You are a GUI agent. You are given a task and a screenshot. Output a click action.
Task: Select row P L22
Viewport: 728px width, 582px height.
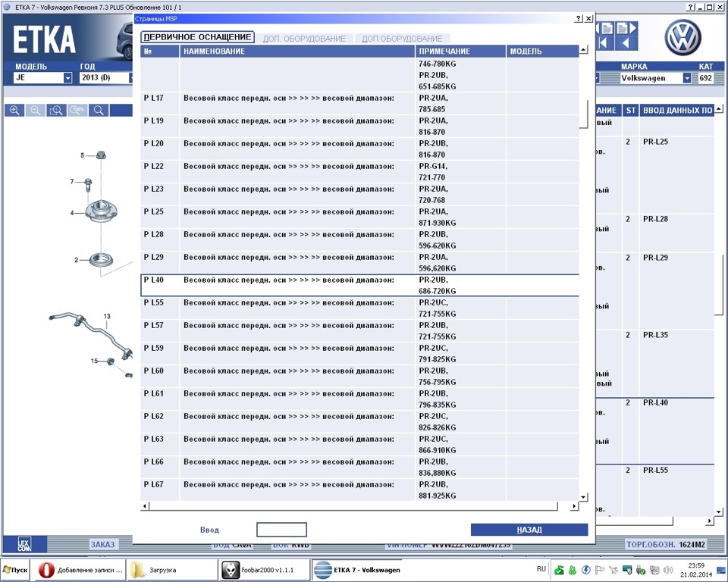pos(359,172)
